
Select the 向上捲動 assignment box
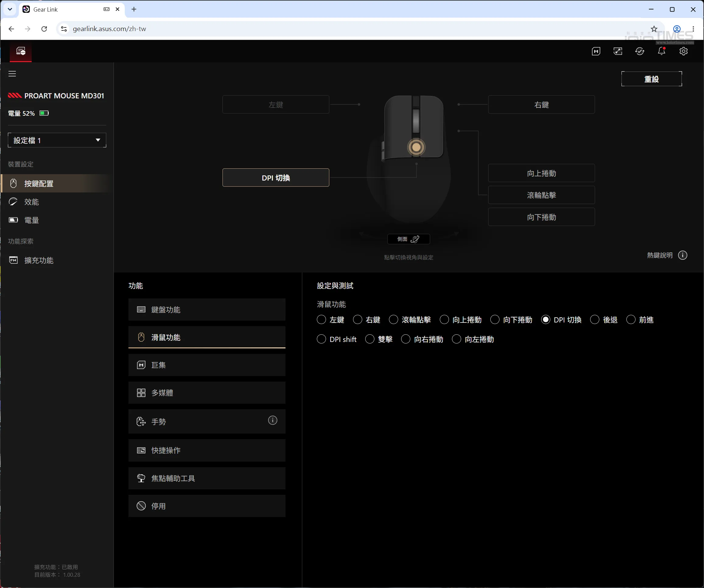(x=541, y=173)
